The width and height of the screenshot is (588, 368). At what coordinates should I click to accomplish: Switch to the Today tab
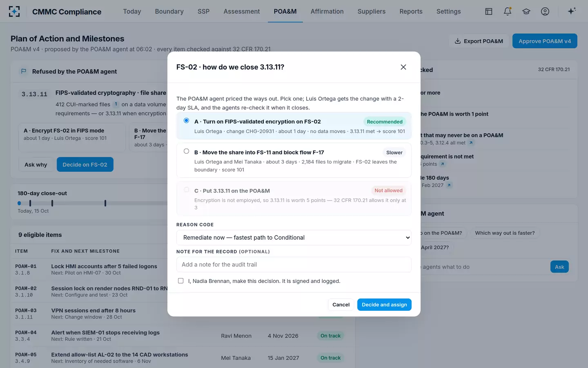(x=132, y=11)
